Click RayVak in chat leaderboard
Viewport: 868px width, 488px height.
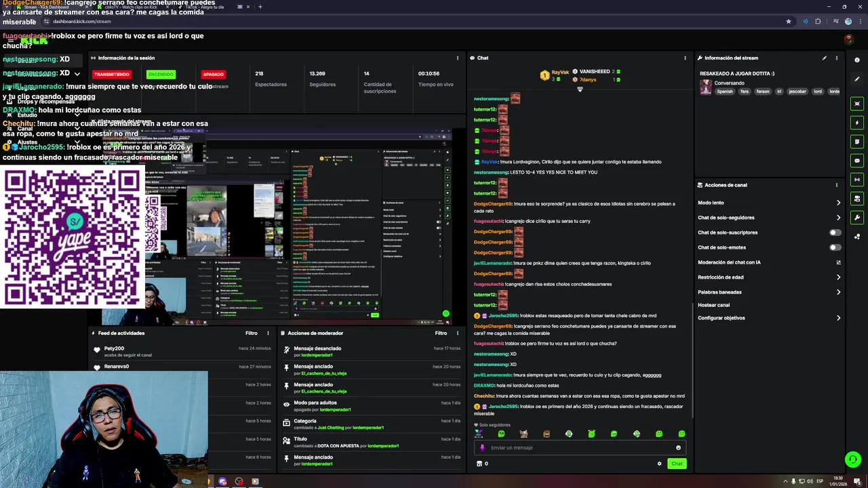(x=560, y=72)
